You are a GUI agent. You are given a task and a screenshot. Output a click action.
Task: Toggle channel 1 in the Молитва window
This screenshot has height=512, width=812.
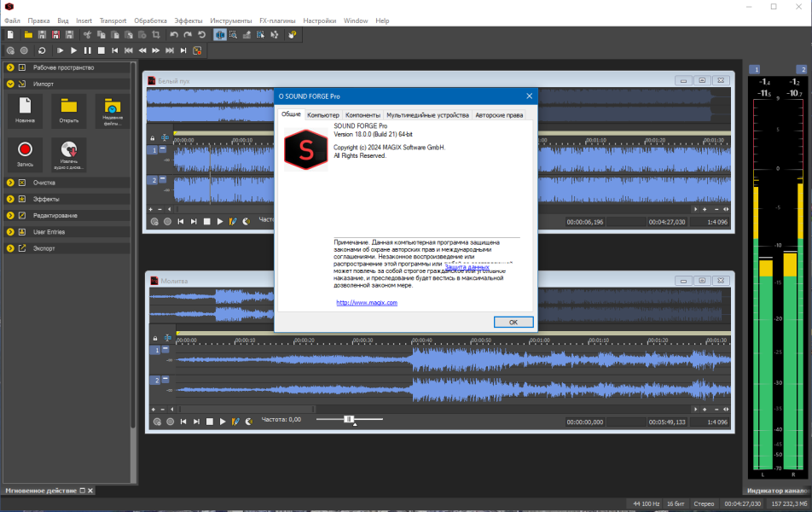156,351
